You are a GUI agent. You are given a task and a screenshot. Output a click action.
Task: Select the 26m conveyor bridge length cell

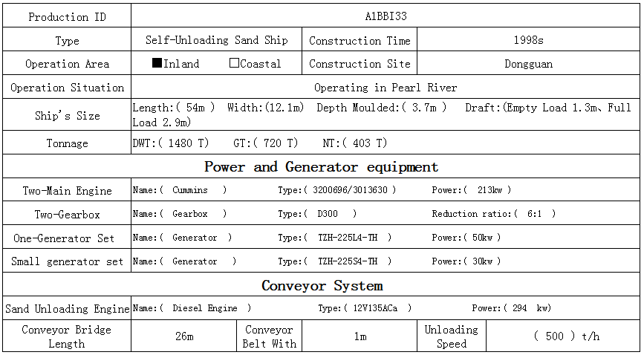click(184, 336)
